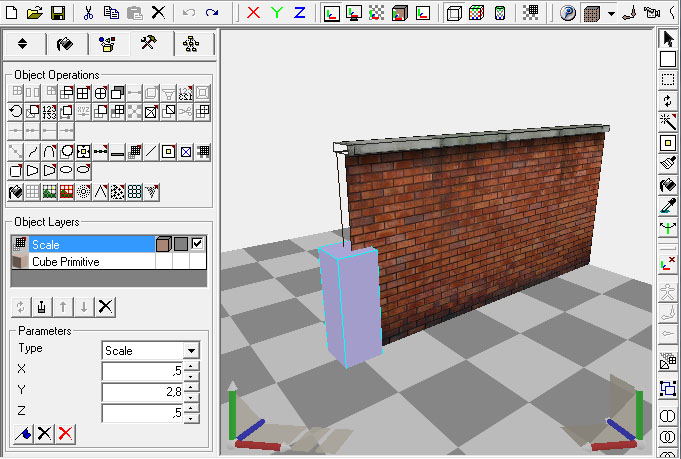The height and width of the screenshot is (459, 681).
Task: Click the rotate icon in Object Operations
Action: tap(16, 112)
